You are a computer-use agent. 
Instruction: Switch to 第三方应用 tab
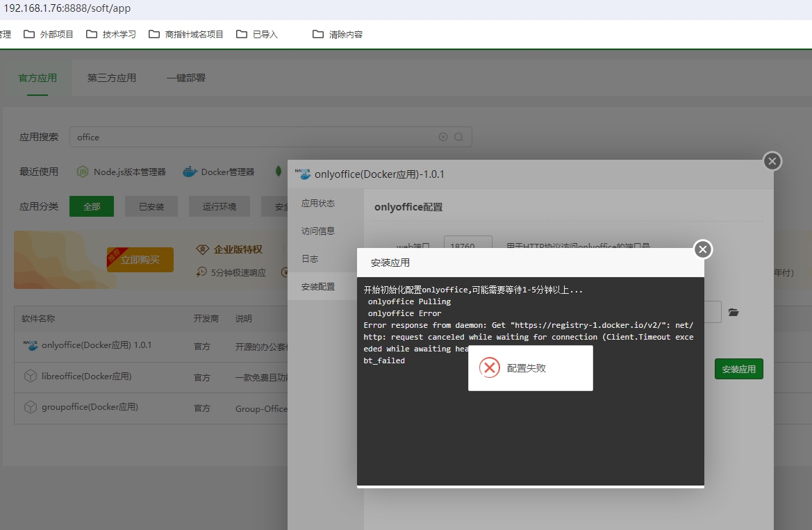(111, 78)
